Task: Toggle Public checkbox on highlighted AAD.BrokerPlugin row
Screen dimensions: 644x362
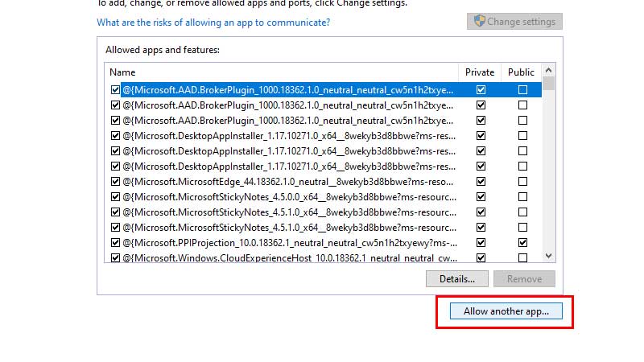Action: point(522,89)
